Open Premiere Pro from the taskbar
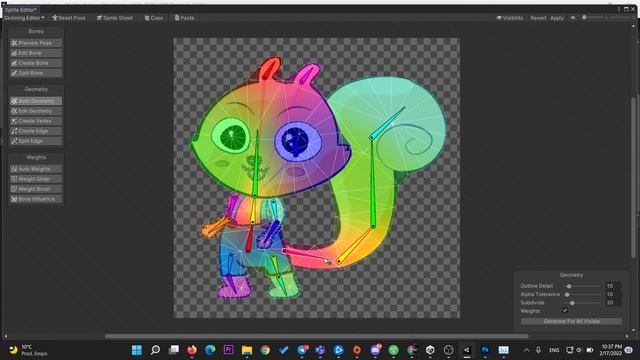This screenshot has width=640, height=360. (x=229, y=350)
